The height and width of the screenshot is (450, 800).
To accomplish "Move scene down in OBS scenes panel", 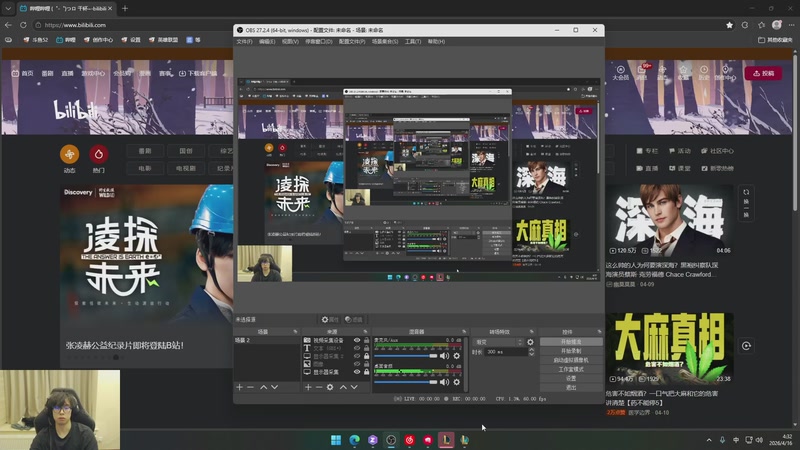I will (x=274, y=387).
